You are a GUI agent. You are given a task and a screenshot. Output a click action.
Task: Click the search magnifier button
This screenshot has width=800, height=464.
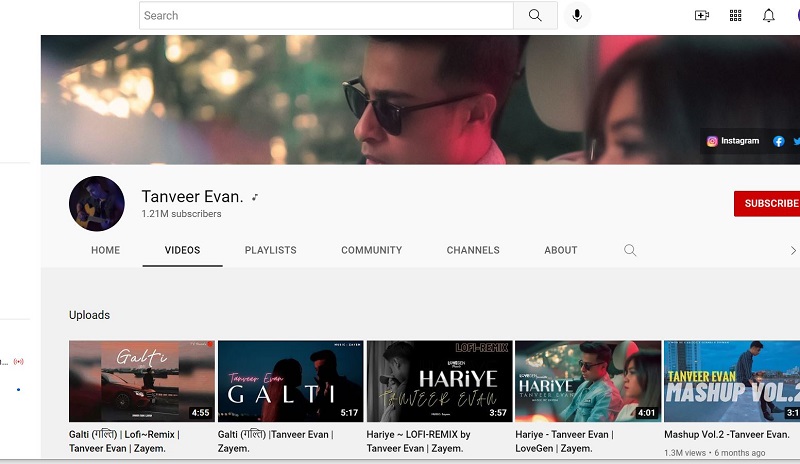click(x=535, y=15)
